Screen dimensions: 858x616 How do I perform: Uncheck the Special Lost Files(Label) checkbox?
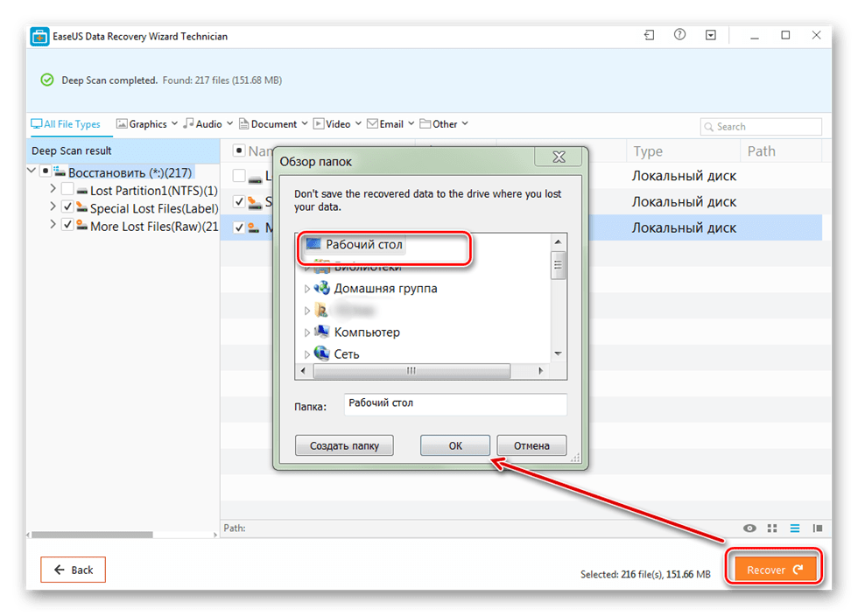67,206
